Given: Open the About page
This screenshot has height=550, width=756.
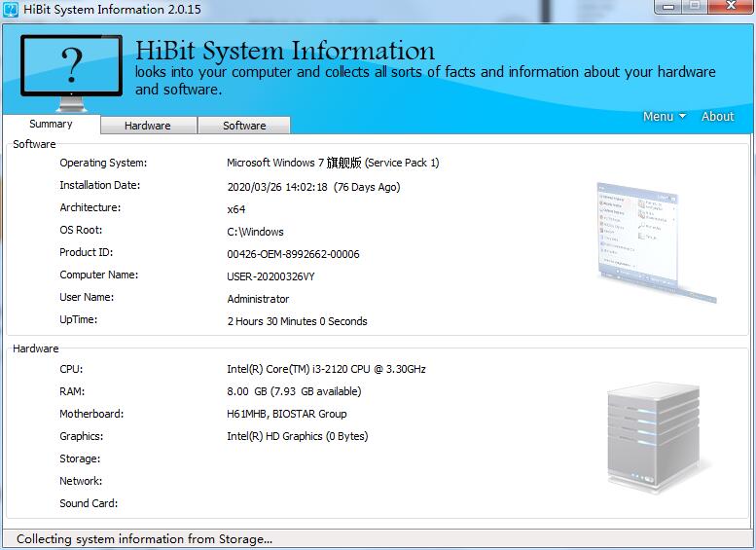Looking at the screenshot, I should pos(718,116).
